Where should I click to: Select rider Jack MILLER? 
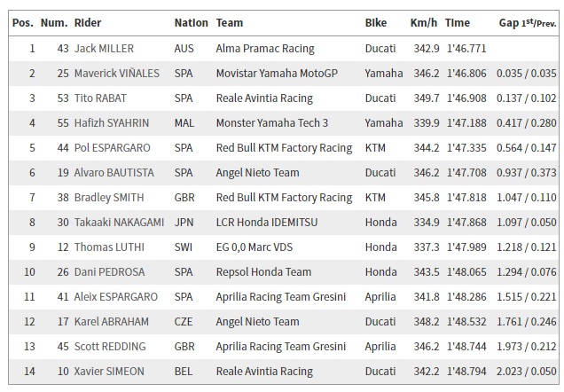pos(105,48)
